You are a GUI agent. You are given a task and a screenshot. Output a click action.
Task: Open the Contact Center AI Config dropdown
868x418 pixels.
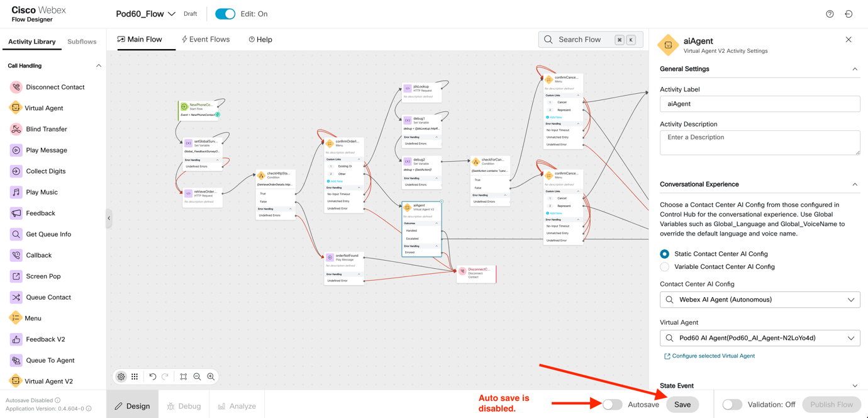coord(759,300)
